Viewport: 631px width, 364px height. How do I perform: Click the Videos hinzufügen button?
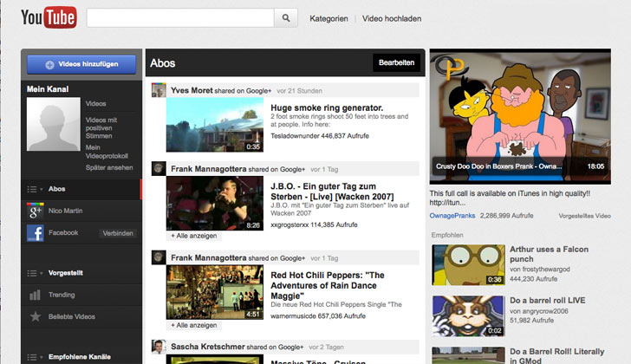pos(81,64)
